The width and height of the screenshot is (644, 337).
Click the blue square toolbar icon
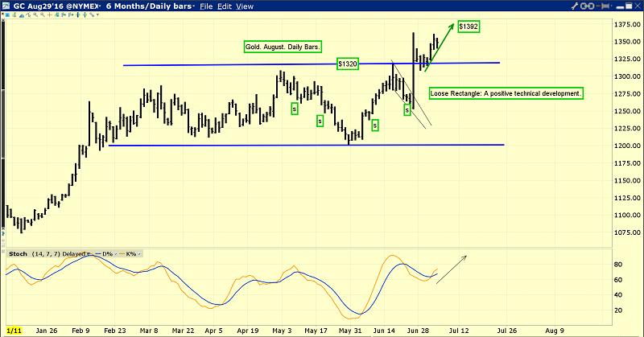(x=7, y=15)
